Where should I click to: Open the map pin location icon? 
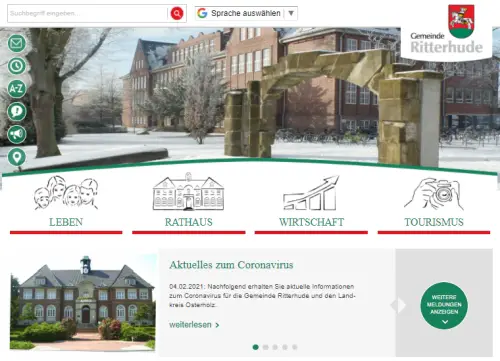[x=17, y=157]
